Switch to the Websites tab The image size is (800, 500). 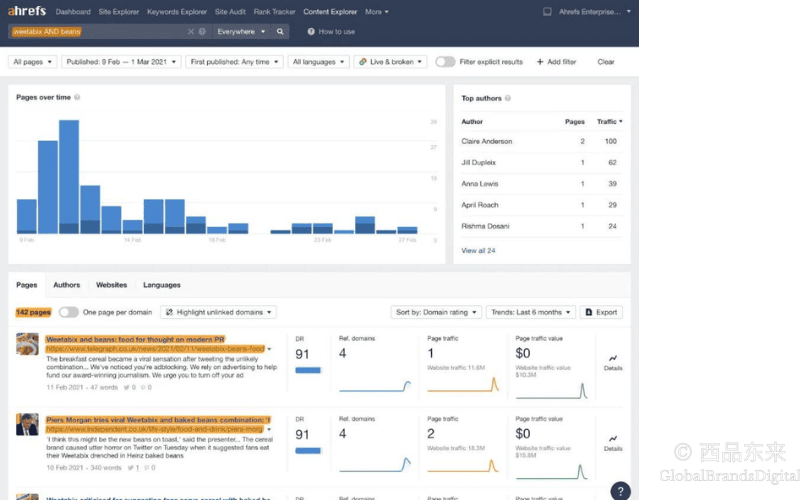coord(112,285)
